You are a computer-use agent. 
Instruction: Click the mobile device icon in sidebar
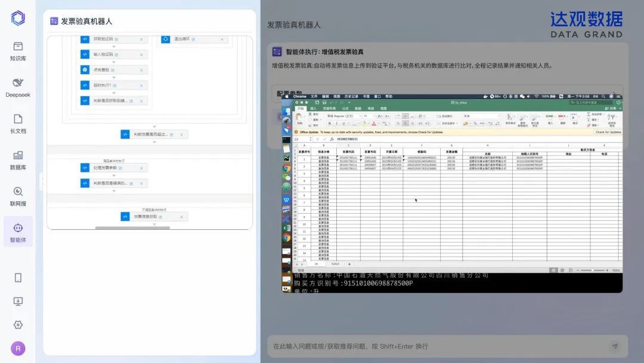(x=18, y=278)
